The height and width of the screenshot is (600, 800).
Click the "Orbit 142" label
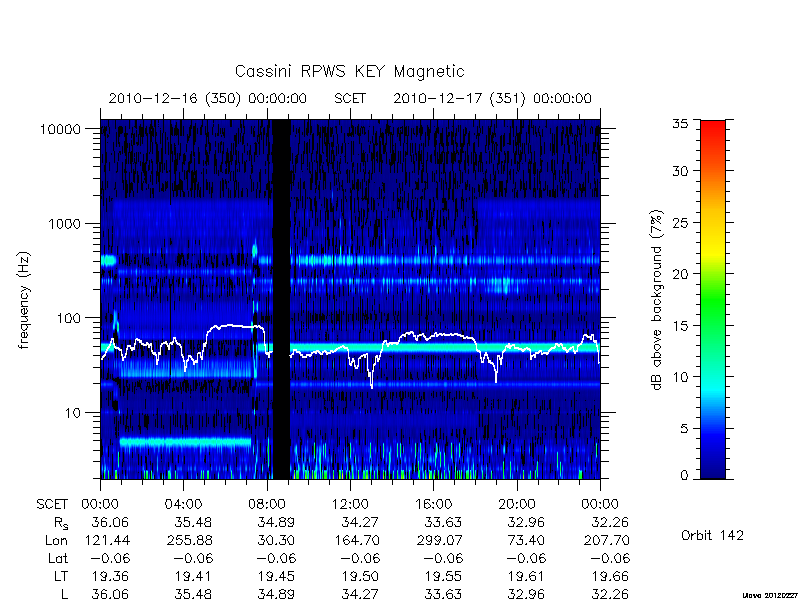click(712, 536)
